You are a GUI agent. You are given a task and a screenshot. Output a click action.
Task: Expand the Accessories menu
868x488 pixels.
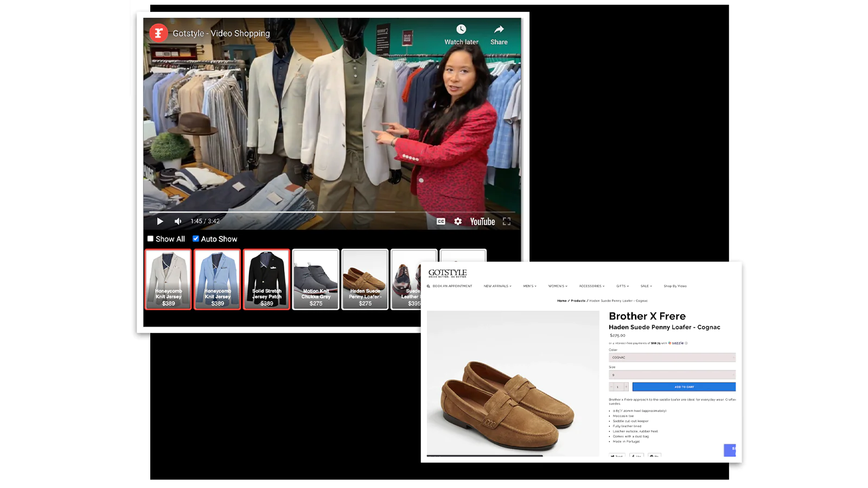[591, 286]
